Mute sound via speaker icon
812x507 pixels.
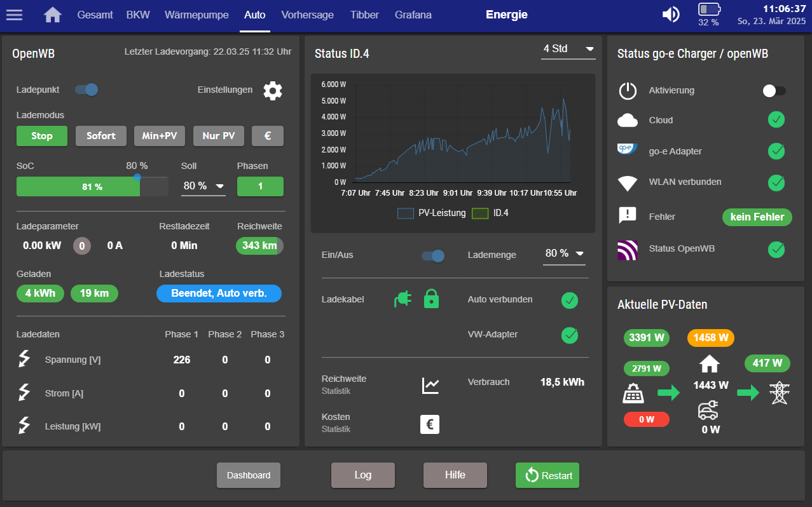(x=670, y=15)
